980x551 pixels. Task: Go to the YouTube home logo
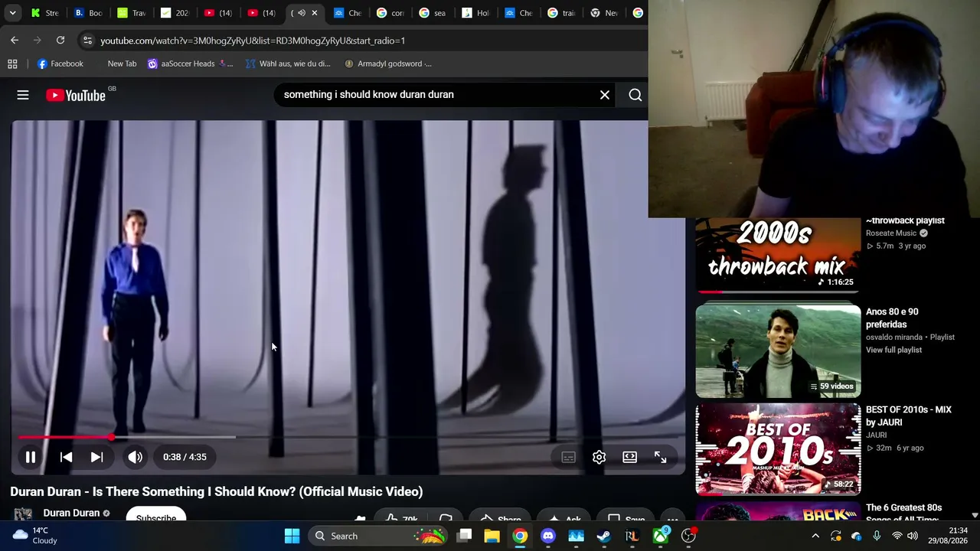(75, 95)
